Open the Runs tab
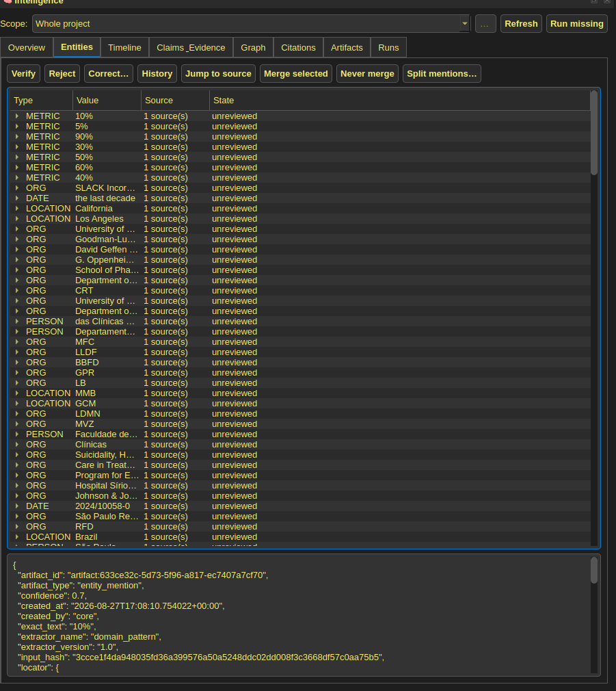The height and width of the screenshot is (691, 616). (x=388, y=48)
